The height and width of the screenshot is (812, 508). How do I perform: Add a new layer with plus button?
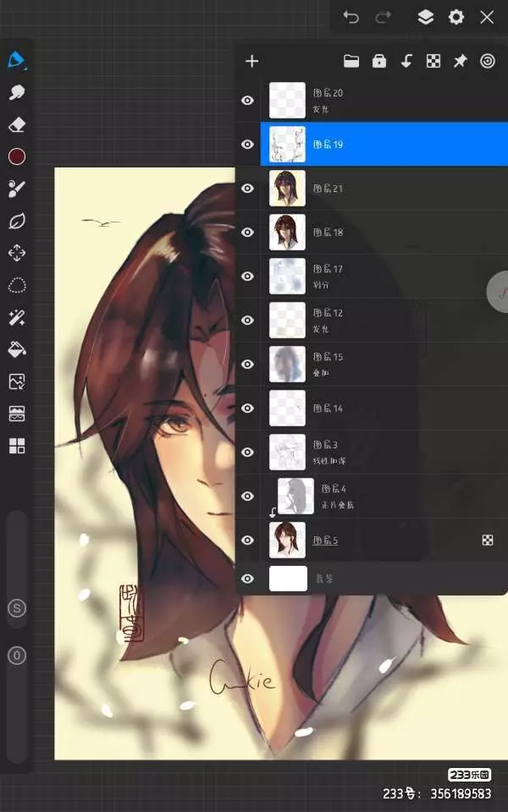pos(251,61)
